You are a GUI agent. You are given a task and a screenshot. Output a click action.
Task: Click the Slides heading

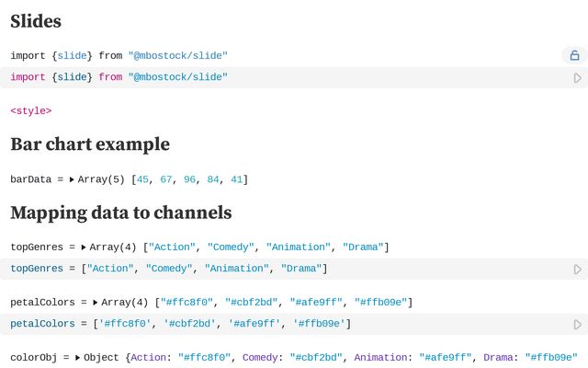pos(36,20)
